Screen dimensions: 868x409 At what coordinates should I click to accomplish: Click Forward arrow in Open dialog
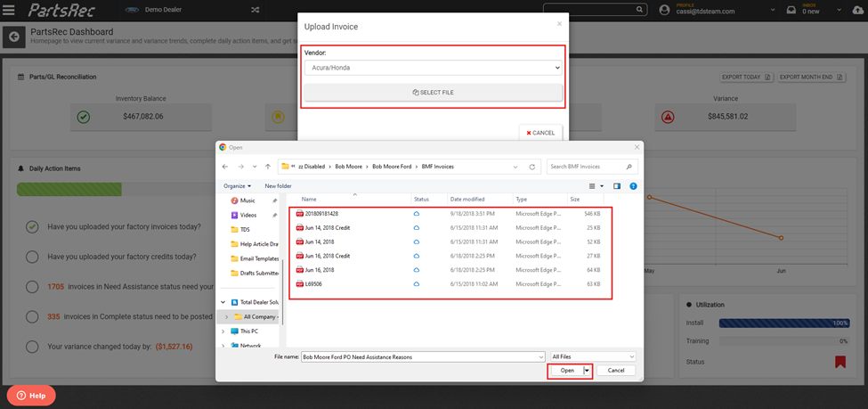240,167
